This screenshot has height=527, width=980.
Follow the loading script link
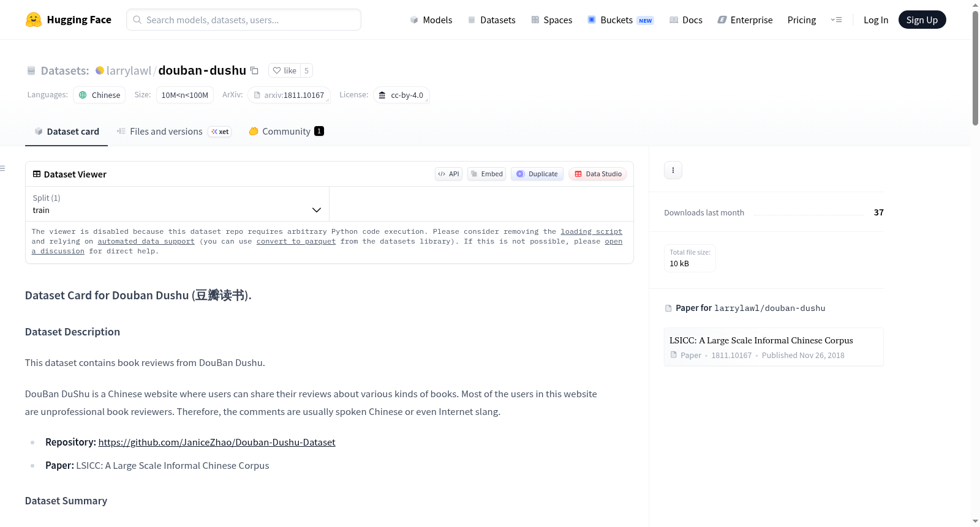tap(591, 231)
